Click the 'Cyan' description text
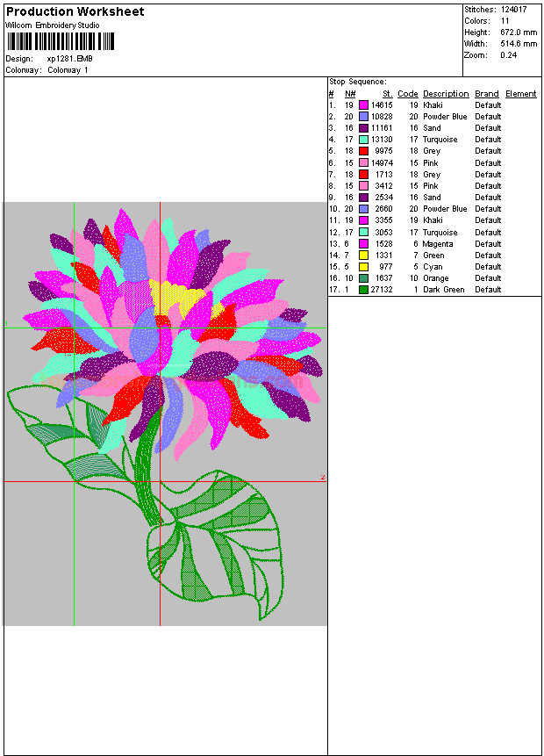Screen dimensions: 544x756 pyautogui.click(x=433, y=267)
